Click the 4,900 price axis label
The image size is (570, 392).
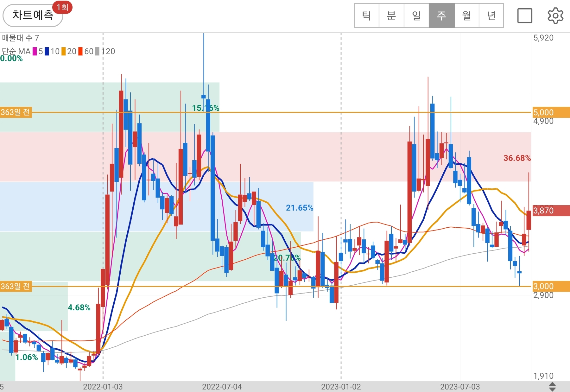[543, 121]
